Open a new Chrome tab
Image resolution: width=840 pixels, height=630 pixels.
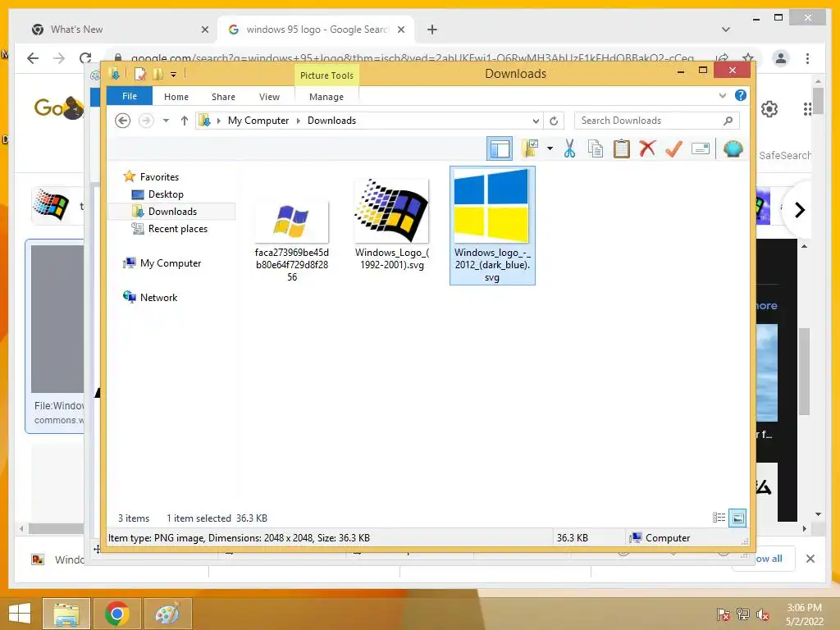pyautogui.click(x=432, y=30)
